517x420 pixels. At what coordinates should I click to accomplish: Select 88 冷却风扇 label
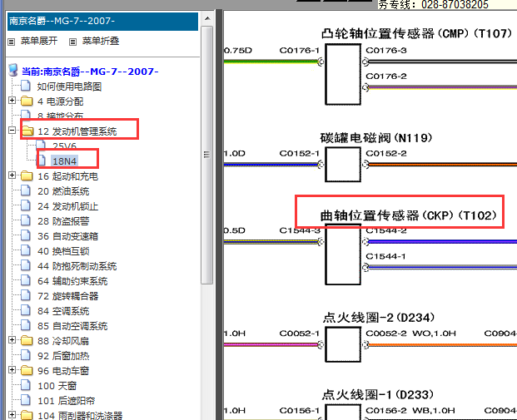63,341
